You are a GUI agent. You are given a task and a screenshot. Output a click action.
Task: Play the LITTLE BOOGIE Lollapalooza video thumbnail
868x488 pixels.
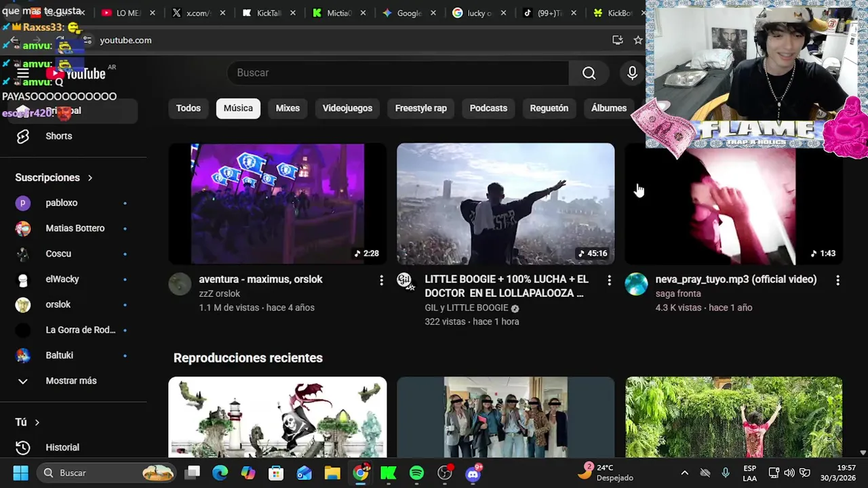pos(506,203)
